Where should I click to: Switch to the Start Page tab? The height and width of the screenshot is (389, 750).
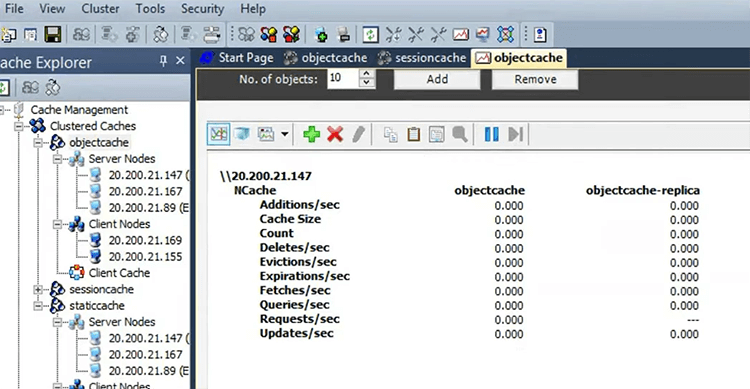click(x=237, y=58)
